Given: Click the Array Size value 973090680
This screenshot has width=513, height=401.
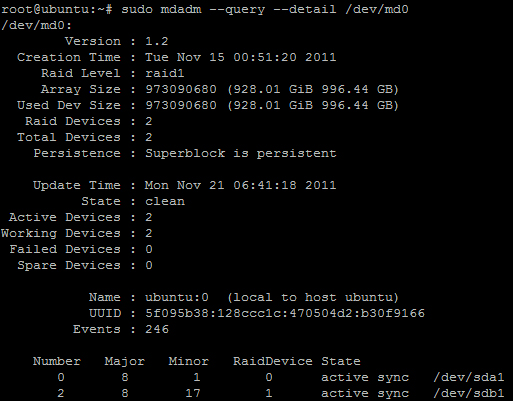Looking at the screenshot, I should (181, 89).
